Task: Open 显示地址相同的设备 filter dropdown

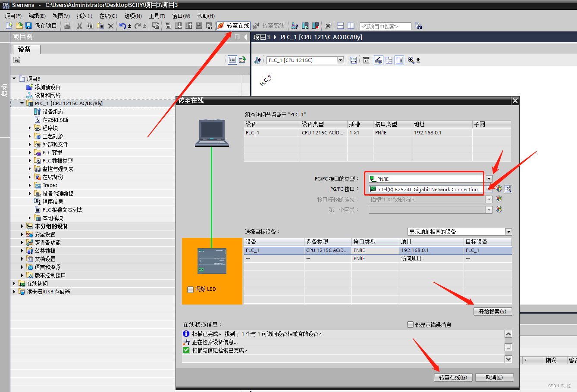Action: [508, 232]
